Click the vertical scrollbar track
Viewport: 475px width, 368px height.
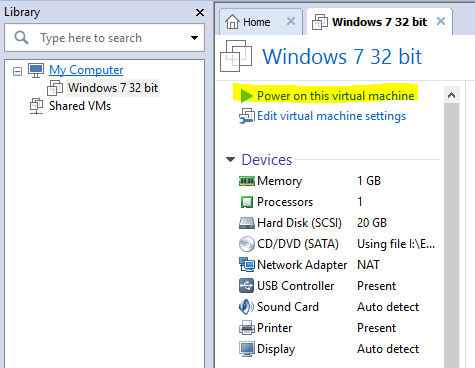(451, 235)
